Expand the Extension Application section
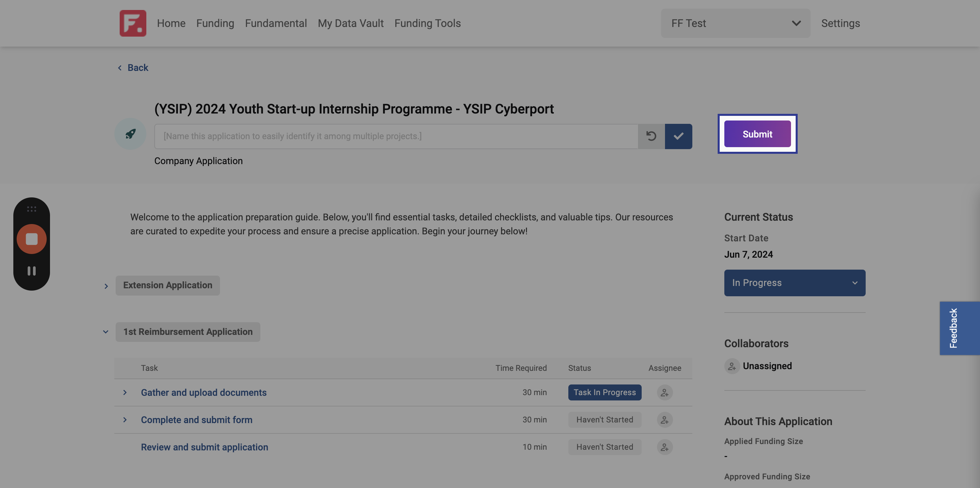The image size is (980, 488). (106, 286)
